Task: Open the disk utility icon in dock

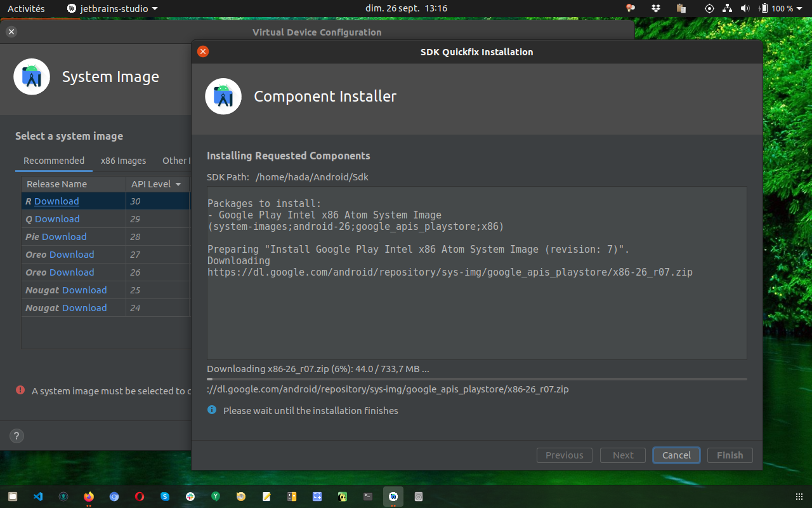Action: click(419, 497)
